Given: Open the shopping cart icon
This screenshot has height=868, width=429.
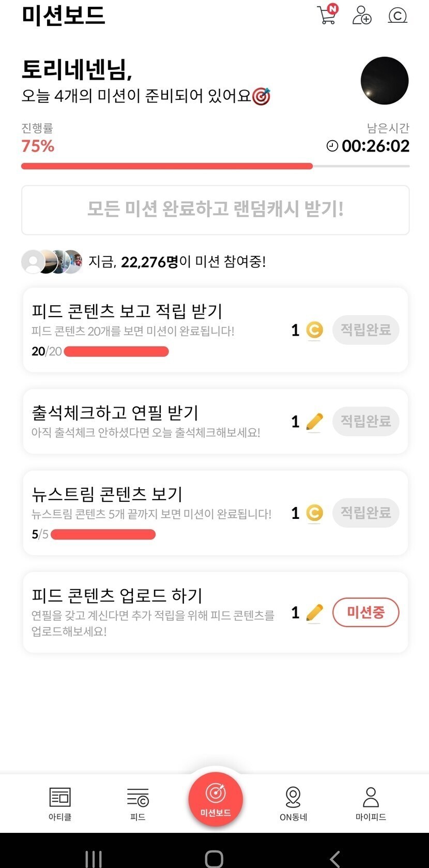Looking at the screenshot, I should (x=327, y=15).
